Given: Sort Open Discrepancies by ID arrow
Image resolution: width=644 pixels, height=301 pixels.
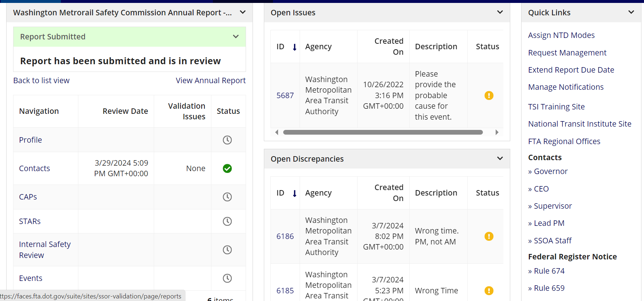Looking at the screenshot, I should pos(294,193).
